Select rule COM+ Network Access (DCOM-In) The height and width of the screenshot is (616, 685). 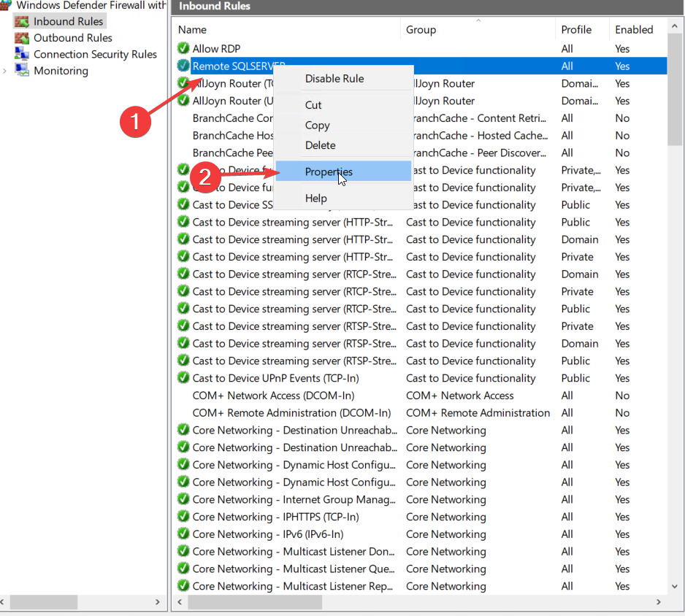coord(273,396)
